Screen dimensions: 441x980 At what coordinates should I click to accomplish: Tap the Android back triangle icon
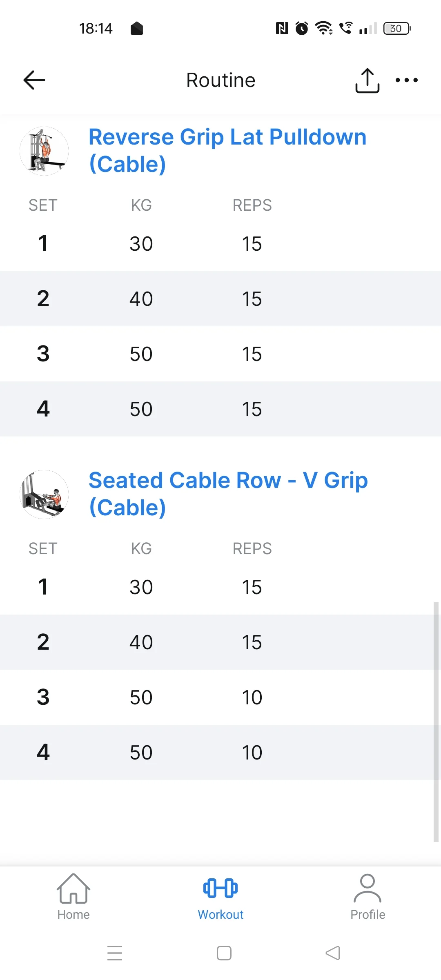coord(333,953)
